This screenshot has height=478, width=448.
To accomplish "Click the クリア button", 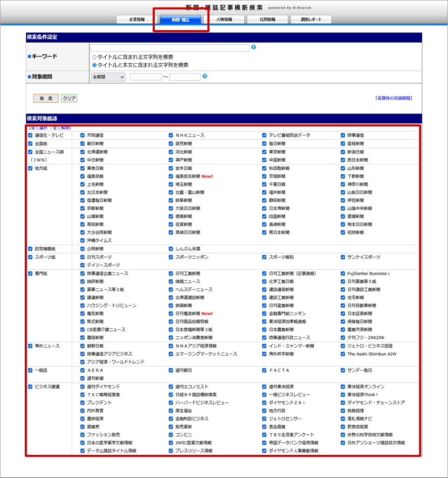I will [69, 99].
